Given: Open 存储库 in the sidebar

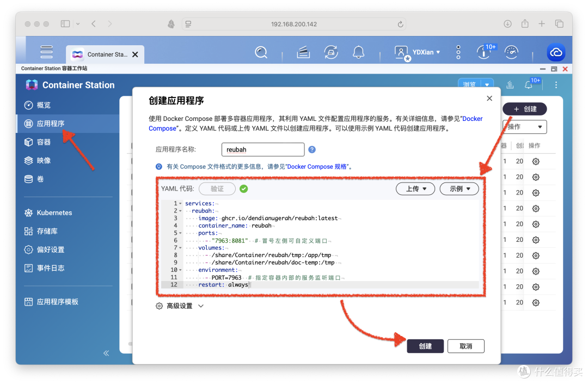Looking at the screenshot, I should (68, 231).
